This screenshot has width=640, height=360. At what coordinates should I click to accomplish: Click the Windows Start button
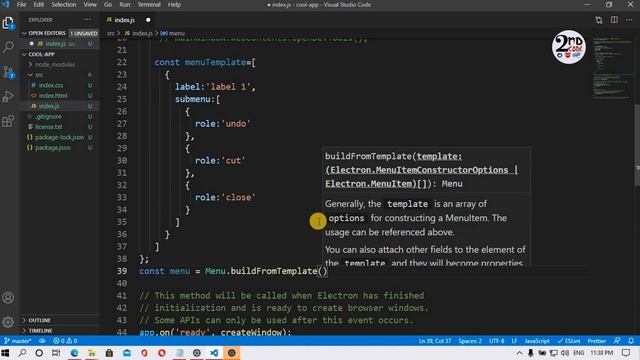pos(5,353)
